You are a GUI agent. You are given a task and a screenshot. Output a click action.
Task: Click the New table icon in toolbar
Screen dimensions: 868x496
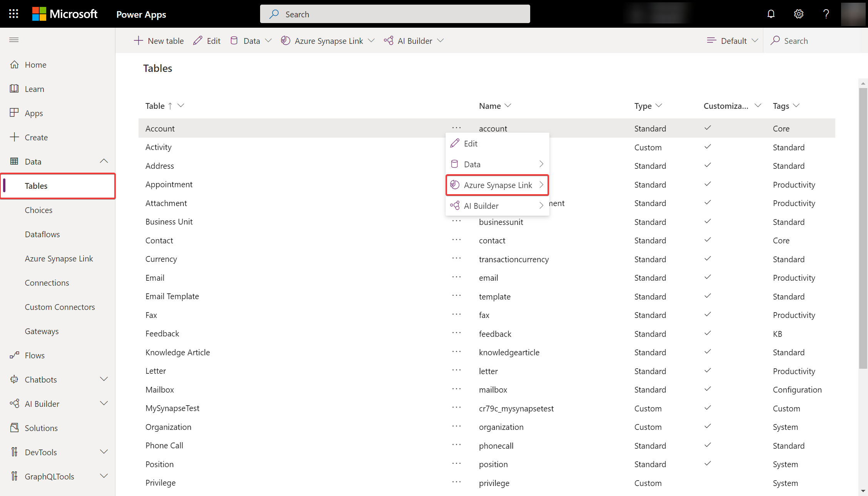click(x=138, y=40)
